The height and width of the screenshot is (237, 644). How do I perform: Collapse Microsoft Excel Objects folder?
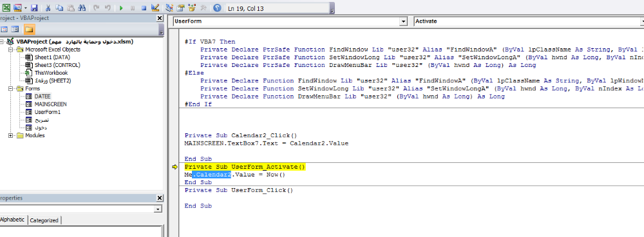click(x=11, y=50)
